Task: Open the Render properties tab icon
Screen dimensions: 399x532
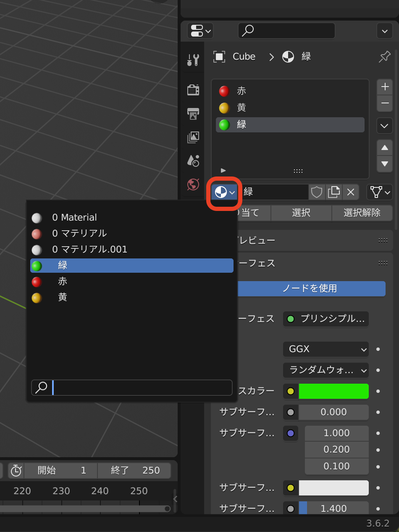Action: (x=193, y=90)
